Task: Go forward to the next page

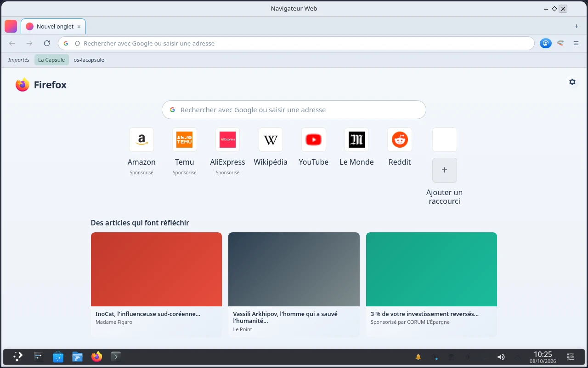Action: [x=29, y=43]
